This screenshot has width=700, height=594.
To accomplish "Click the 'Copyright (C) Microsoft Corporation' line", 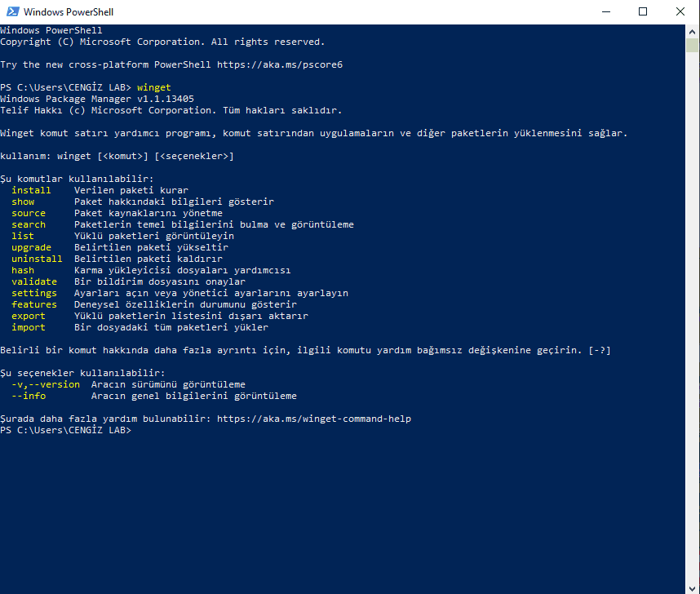I will pos(162,42).
